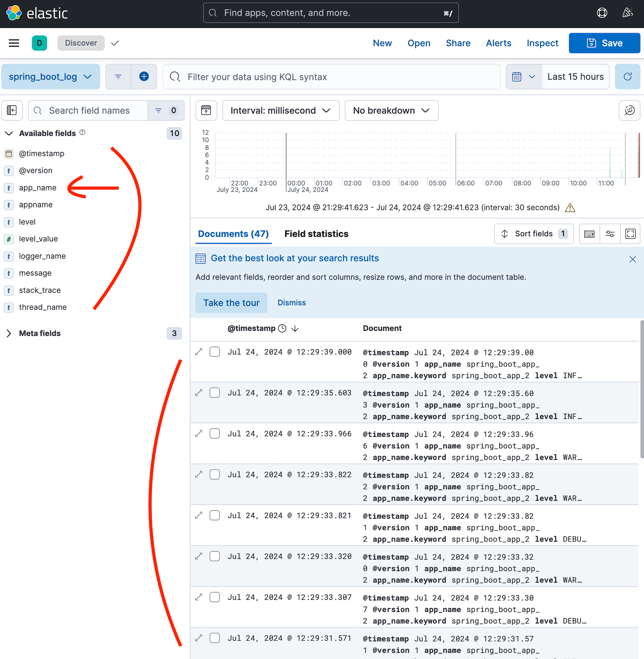
Task: Open the Interval: millisecond dropdown
Action: click(280, 111)
